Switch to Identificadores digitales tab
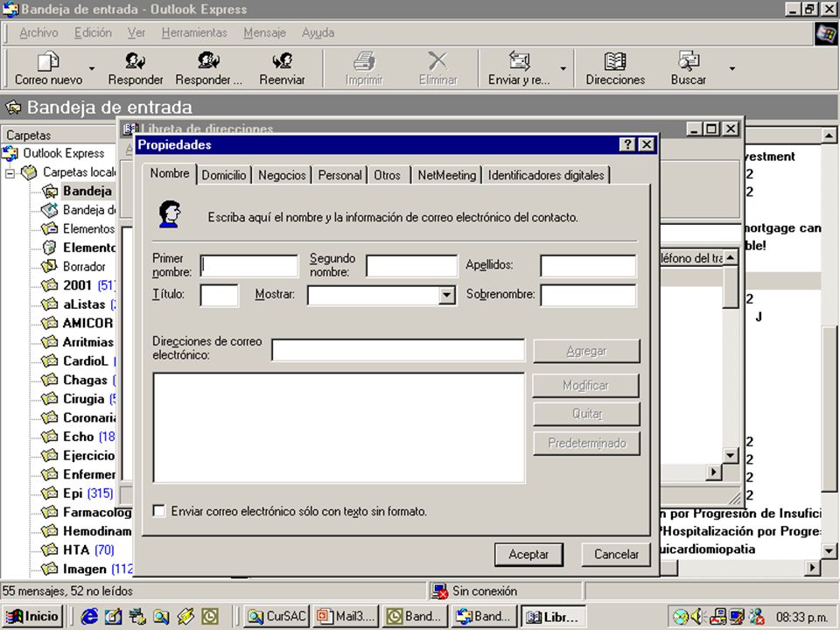Screen dimensions: 840x630 [546, 175]
